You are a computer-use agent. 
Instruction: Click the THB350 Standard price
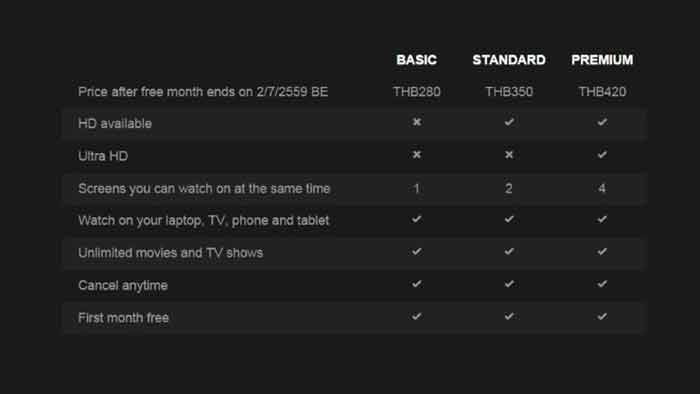point(509,92)
